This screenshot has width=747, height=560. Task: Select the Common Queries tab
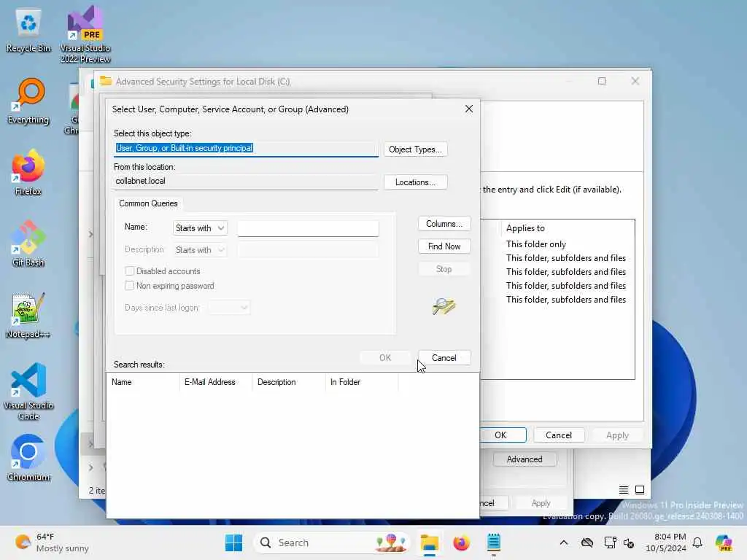coord(148,203)
